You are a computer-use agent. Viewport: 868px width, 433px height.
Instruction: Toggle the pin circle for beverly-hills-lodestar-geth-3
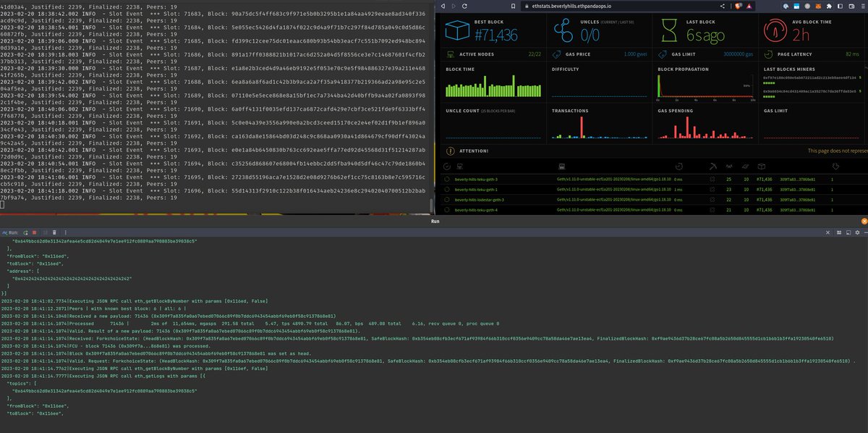446,199
